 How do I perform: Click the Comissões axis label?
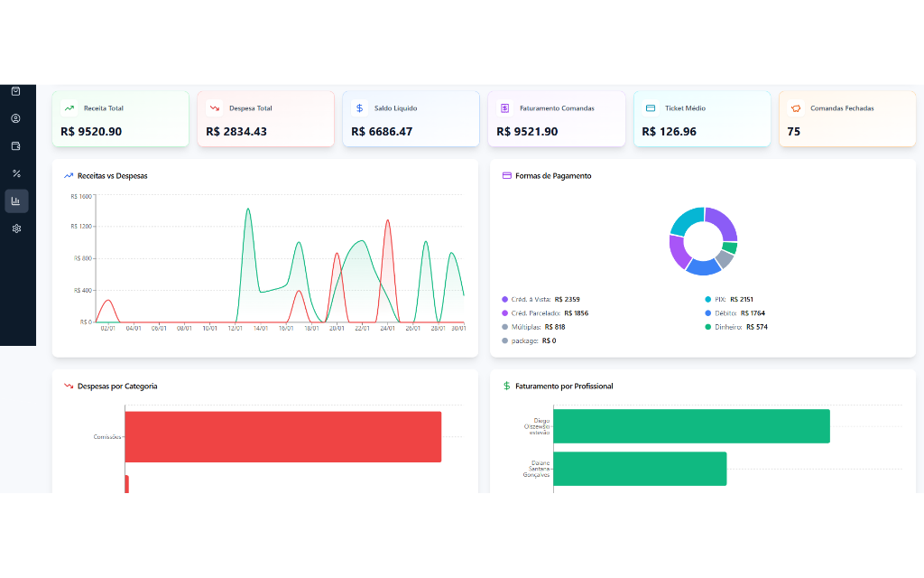[106, 437]
